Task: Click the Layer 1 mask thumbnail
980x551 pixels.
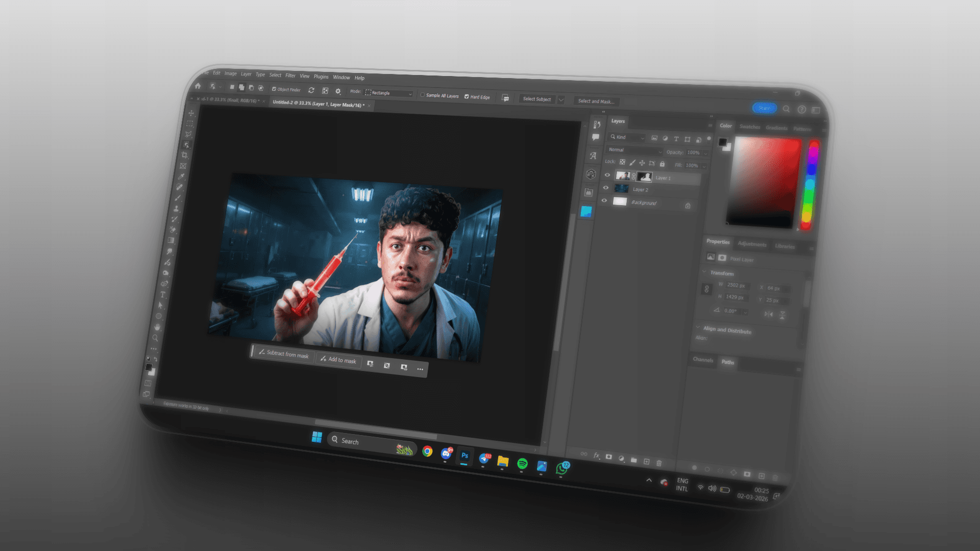Action: click(x=645, y=177)
